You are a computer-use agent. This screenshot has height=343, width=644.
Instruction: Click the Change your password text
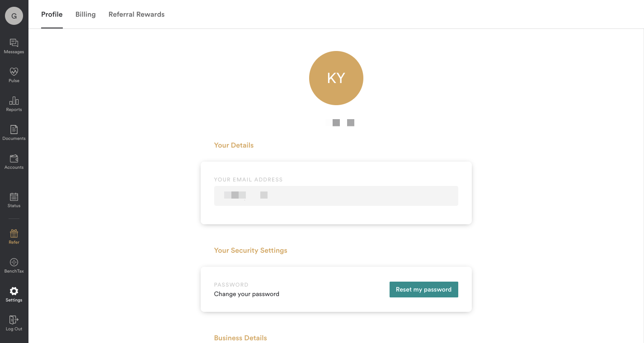click(x=247, y=294)
